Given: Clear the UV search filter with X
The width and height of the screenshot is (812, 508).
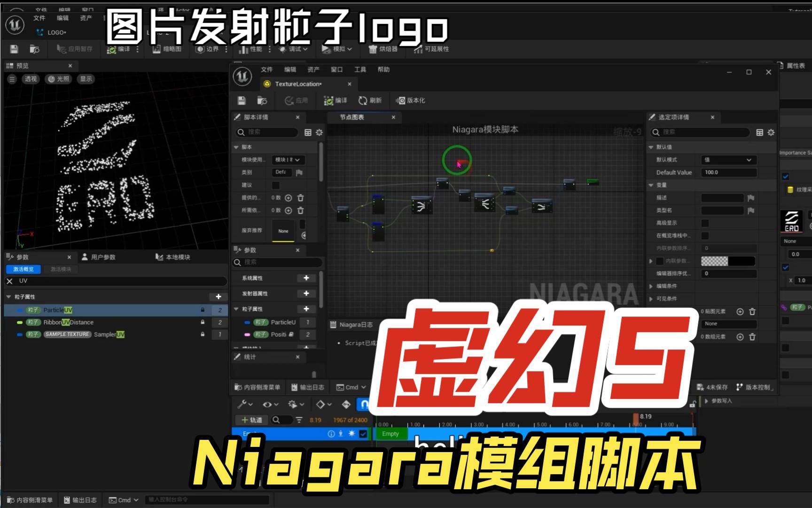Looking at the screenshot, I should coord(9,281).
